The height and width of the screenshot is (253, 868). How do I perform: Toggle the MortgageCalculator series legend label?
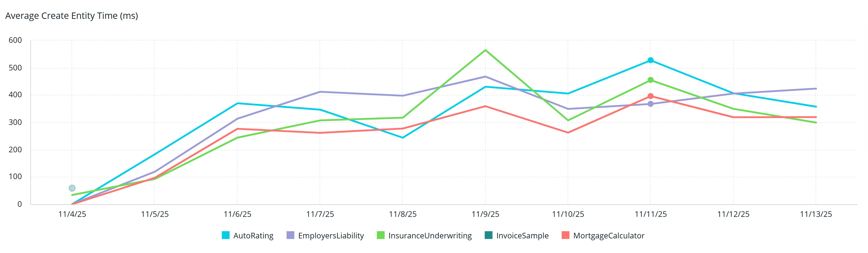[609, 235]
